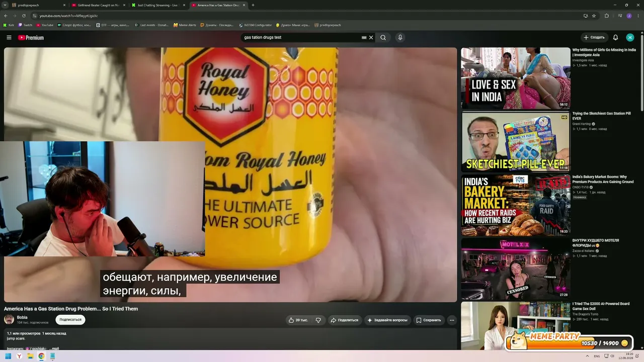The image size is (644, 362).
Task: Open Yandex browser from the taskbar
Action: 19,356
